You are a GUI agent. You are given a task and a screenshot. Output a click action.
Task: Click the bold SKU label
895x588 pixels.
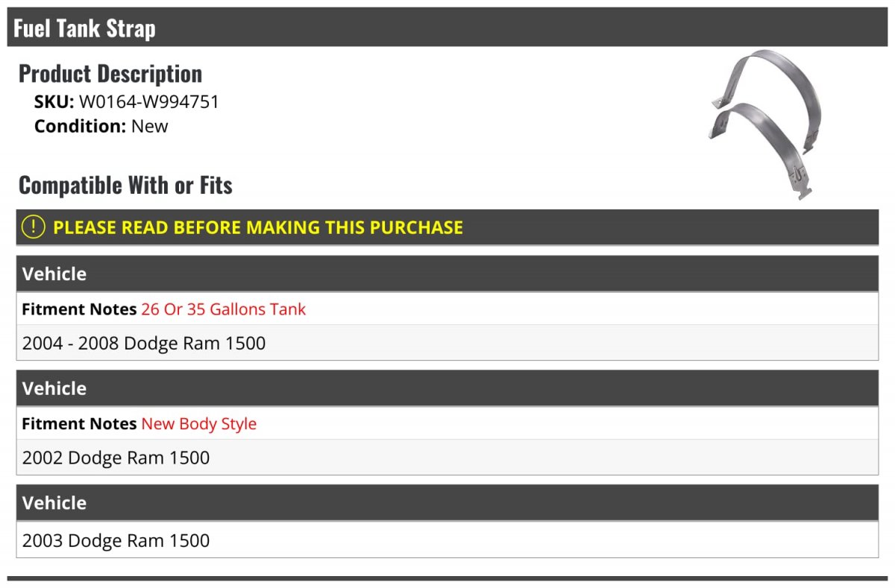(54, 102)
